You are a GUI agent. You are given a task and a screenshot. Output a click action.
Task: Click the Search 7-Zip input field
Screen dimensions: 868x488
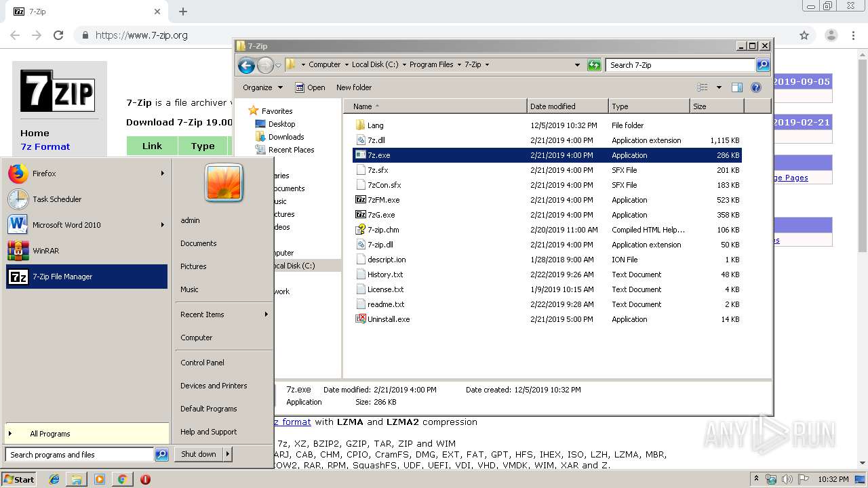680,65
